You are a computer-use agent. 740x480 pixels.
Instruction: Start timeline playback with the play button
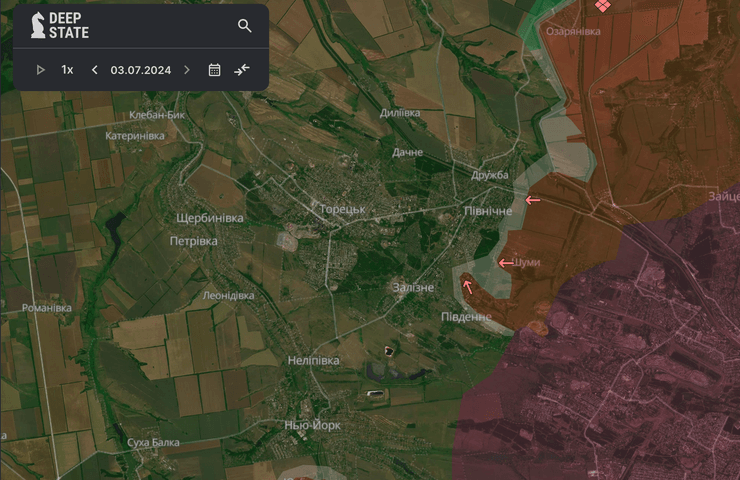click(x=41, y=70)
